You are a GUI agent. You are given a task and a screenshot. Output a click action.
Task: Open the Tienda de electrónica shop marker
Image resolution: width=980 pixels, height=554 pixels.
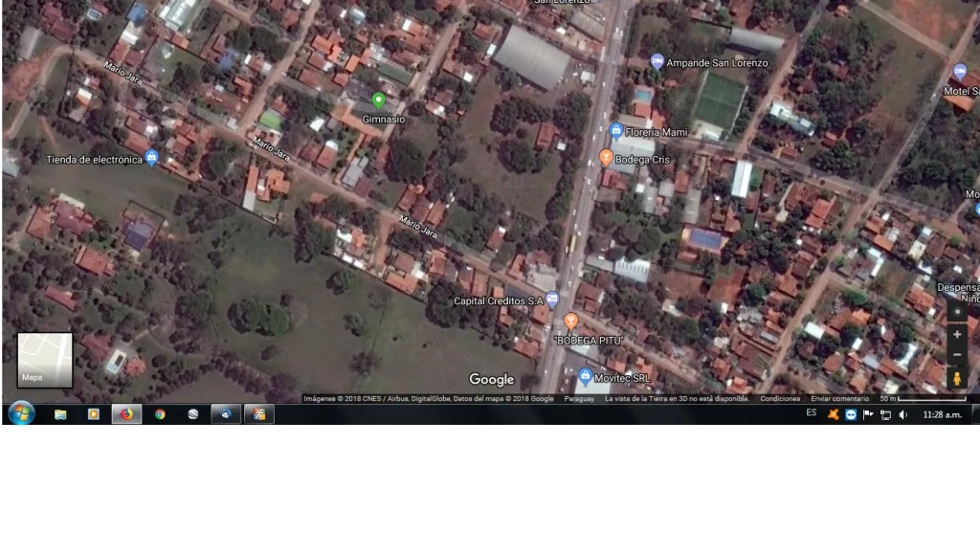tap(151, 158)
